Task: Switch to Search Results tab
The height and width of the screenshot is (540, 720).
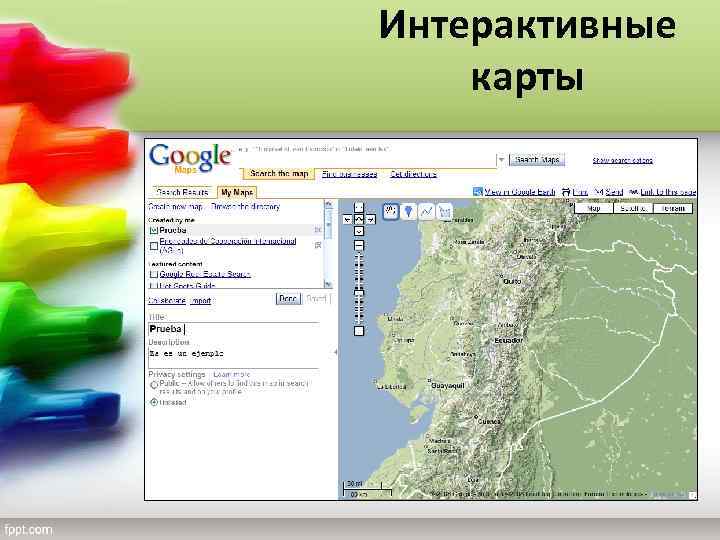Action: (x=182, y=192)
